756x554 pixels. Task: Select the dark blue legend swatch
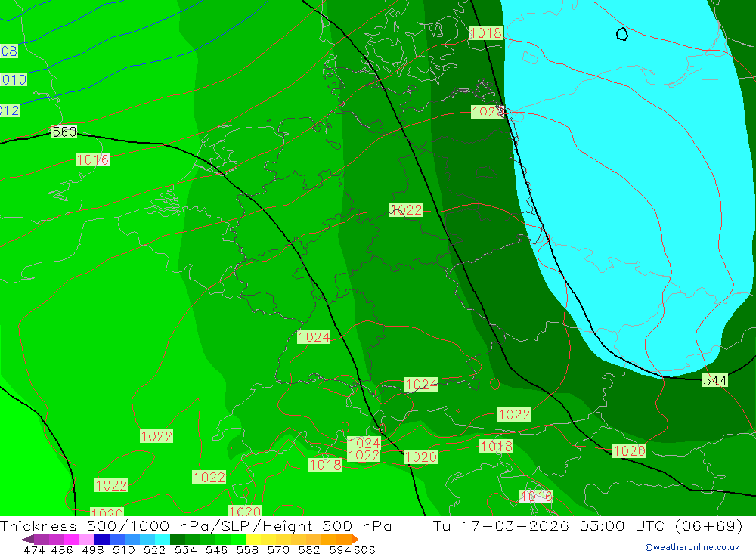102,539
